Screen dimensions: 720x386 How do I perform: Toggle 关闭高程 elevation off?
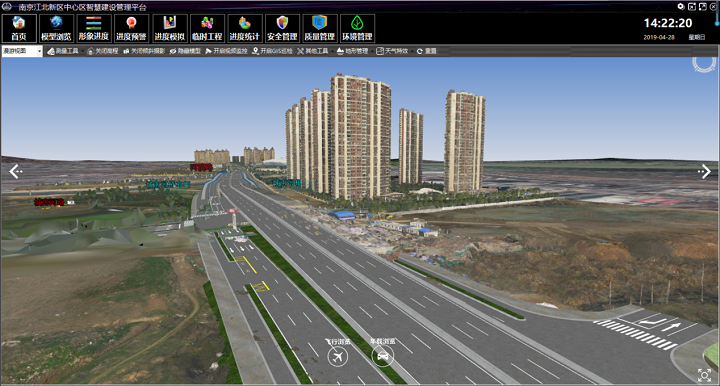(102, 51)
